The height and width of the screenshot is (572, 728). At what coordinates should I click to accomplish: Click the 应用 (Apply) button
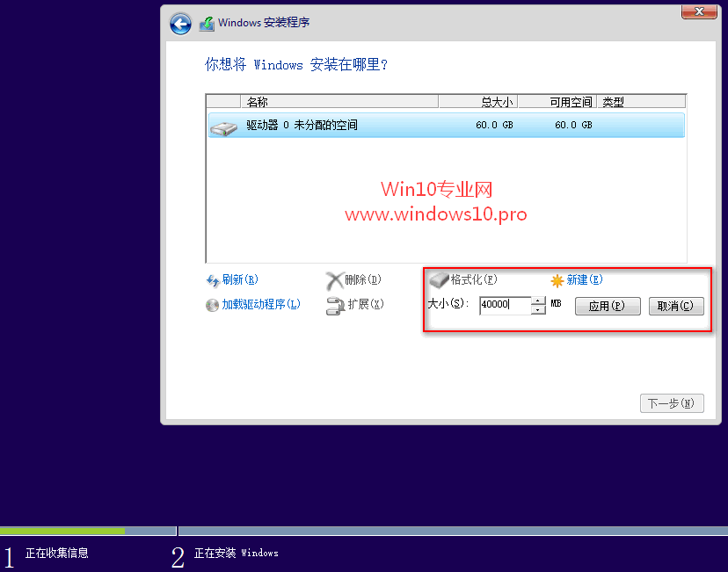coord(608,306)
